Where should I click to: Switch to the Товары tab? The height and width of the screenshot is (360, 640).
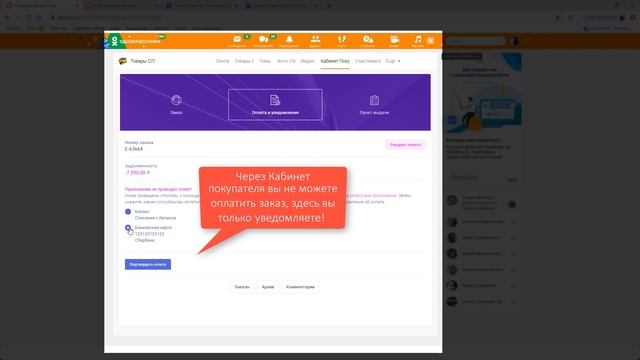pyautogui.click(x=244, y=61)
